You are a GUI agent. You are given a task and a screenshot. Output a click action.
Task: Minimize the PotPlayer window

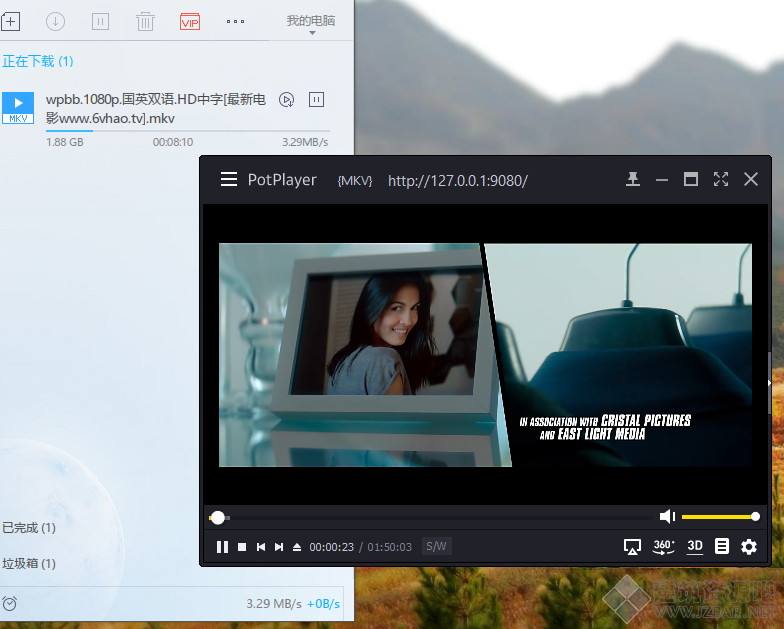tap(662, 180)
